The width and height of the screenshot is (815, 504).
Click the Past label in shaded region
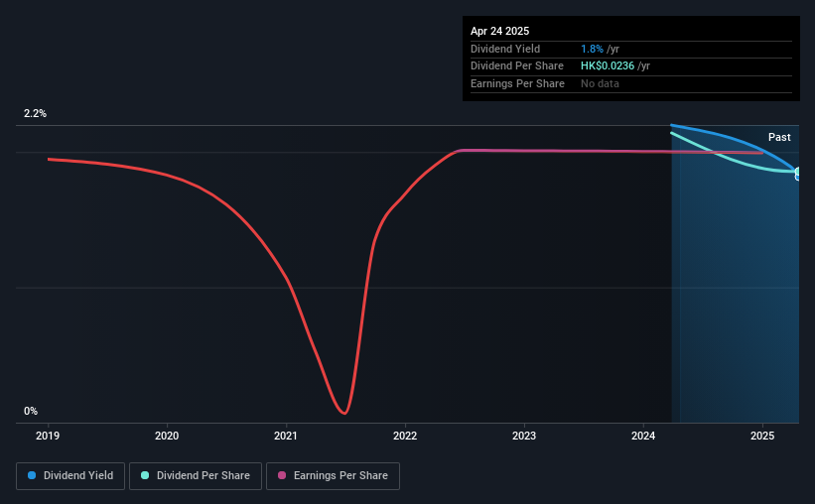779,137
